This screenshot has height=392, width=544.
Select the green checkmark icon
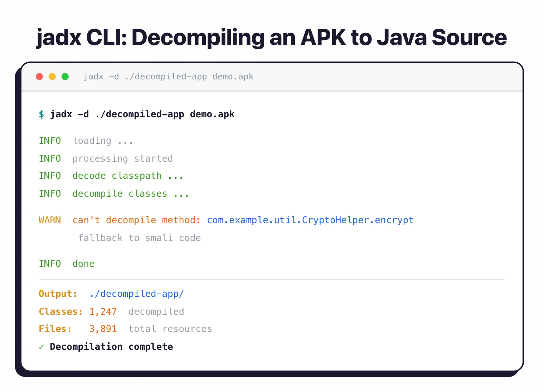pyautogui.click(x=41, y=346)
